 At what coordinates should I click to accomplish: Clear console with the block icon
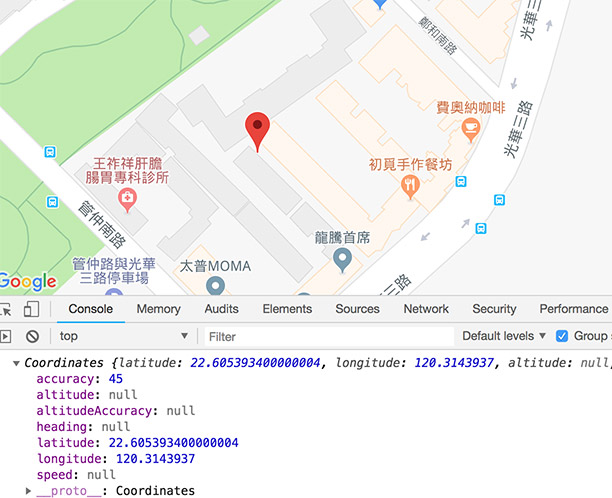coord(32,336)
